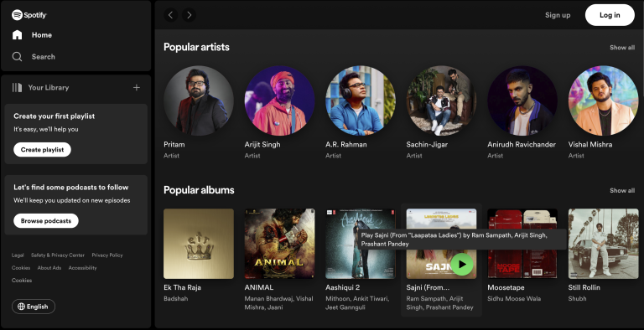This screenshot has width=644, height=330.
Task: Click the Still Rollin album title
Action: tap(584, 287)
